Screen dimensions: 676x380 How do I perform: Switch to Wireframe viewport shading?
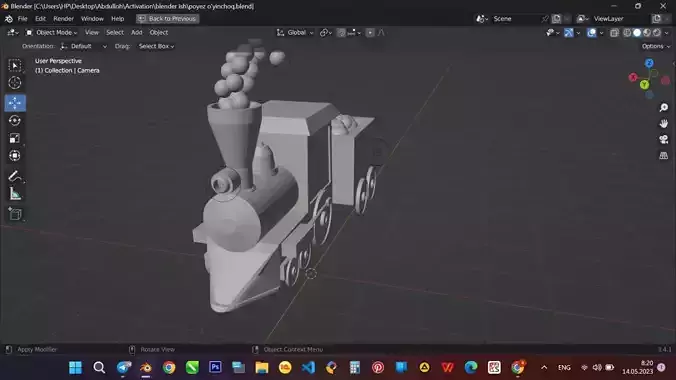(x=627, y=32)
